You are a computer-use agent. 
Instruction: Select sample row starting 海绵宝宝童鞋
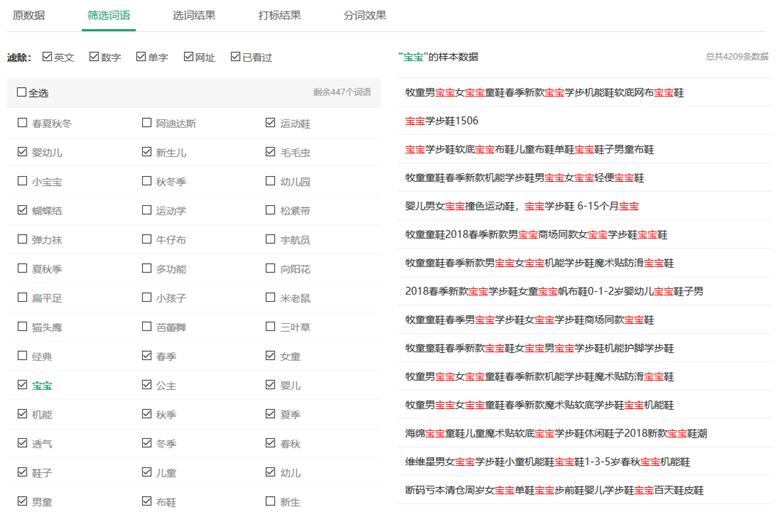point(585,433)
